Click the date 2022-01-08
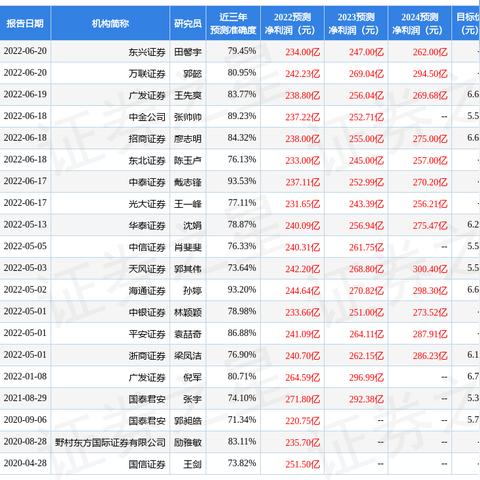Screen dimensions: 480x480 25,376
